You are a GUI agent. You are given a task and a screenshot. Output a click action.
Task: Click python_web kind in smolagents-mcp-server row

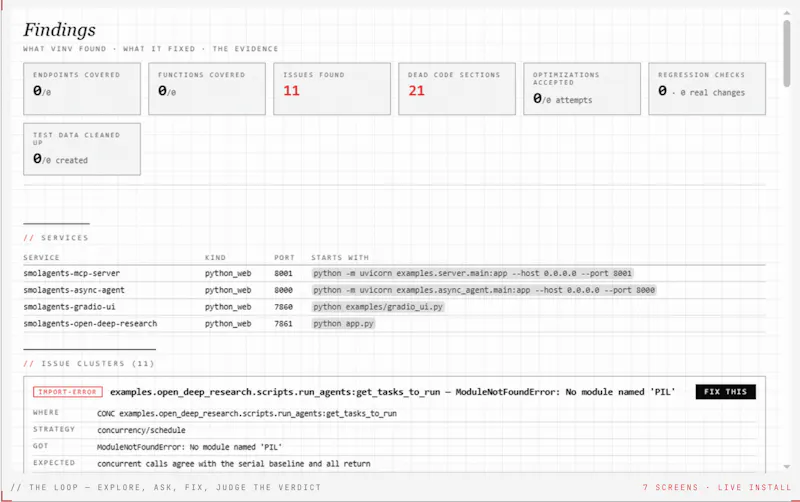228,273
